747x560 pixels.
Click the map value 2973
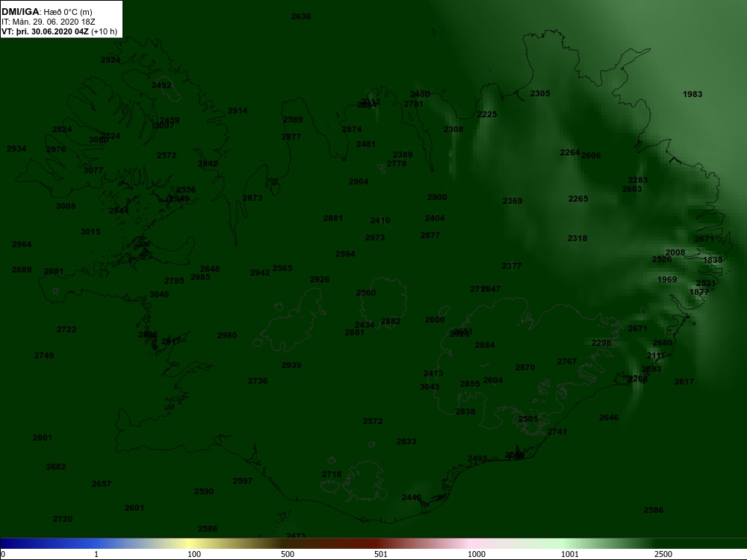click(x=375, y=237)
